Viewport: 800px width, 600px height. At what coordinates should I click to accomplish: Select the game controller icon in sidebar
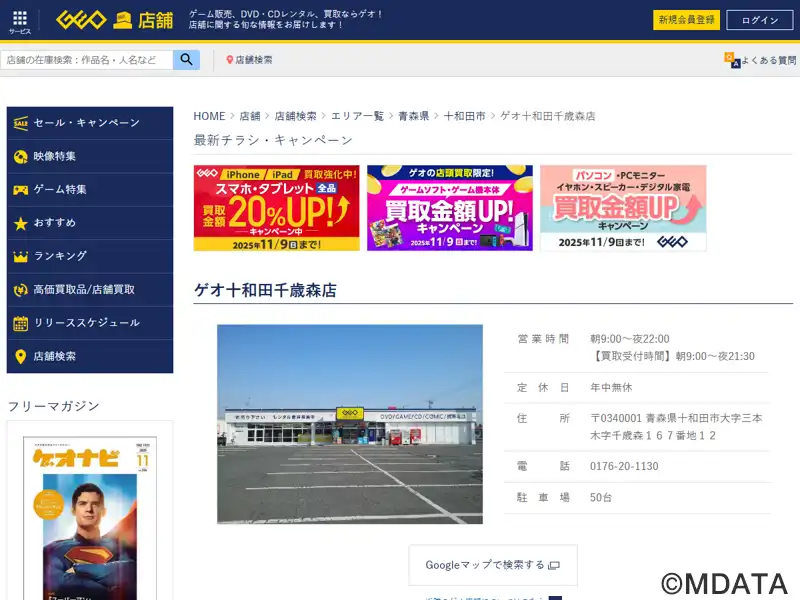click(20, 190)
